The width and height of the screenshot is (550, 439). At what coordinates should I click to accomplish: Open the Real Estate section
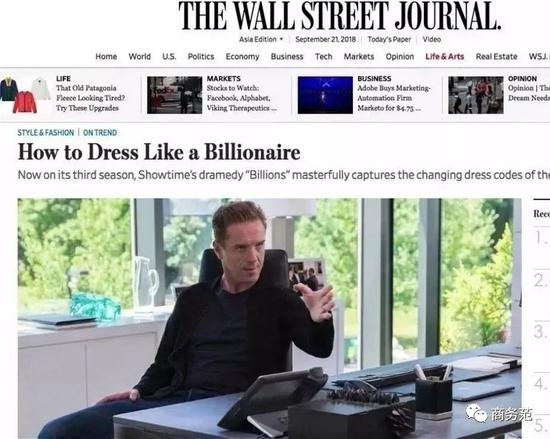(496, 56)
